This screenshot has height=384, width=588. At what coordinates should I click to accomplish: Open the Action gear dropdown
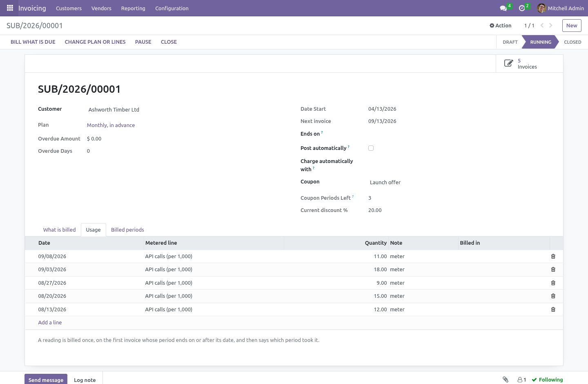(500, 25)
